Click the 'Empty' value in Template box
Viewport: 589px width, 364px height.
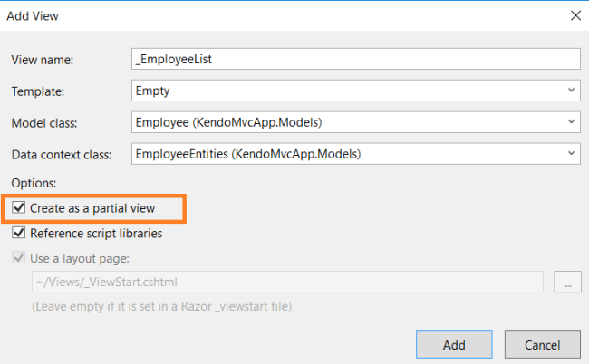(153, 91)
